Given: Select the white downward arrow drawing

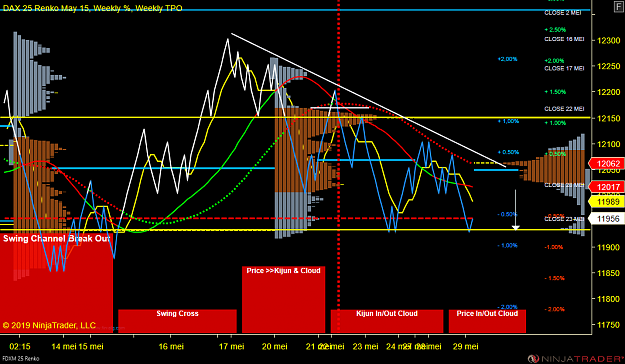Looking at the screenshot, I should click(515, 209).
